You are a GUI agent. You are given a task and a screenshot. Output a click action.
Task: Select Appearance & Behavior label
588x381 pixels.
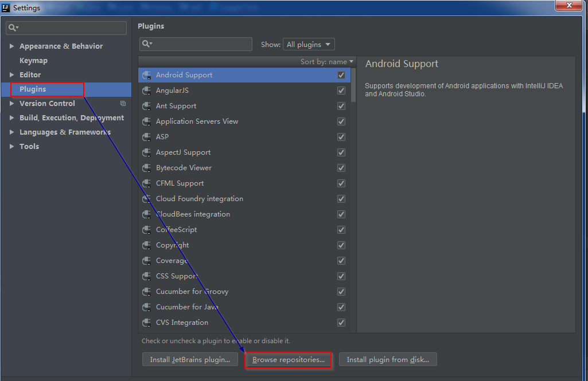[x=61, y=46]
